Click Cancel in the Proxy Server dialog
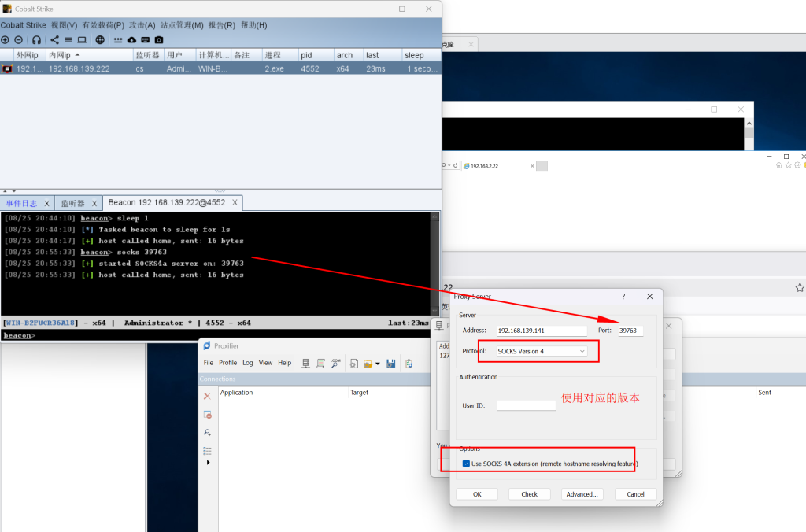Screen dimensions: 806x532 pos(635,494)
